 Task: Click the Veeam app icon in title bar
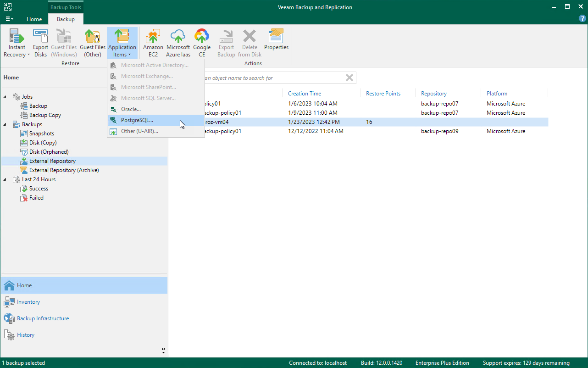click(7, 7)
